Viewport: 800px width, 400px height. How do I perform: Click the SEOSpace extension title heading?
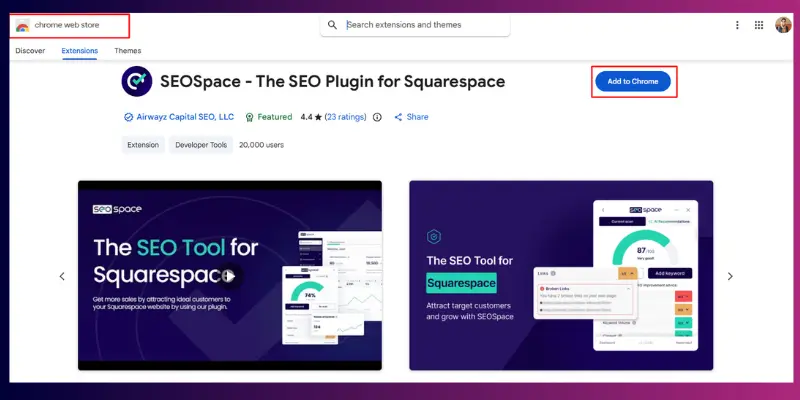coord(333,81)
